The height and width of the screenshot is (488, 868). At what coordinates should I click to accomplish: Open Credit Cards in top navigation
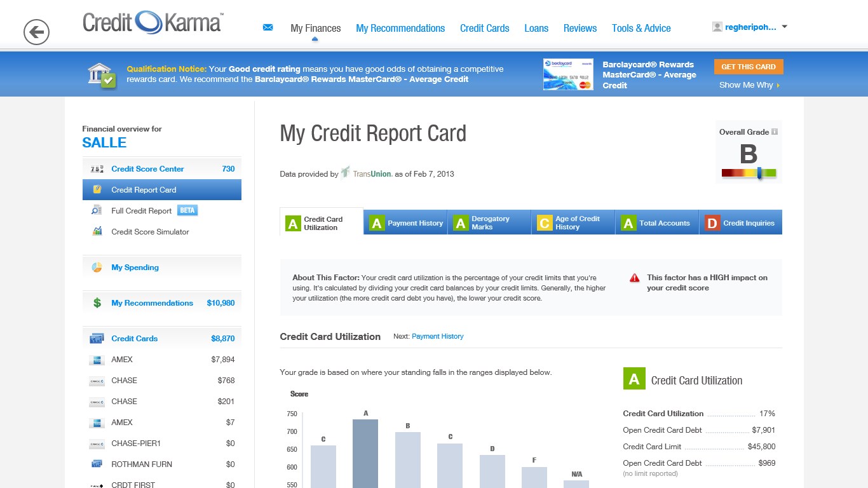[485, 28]
